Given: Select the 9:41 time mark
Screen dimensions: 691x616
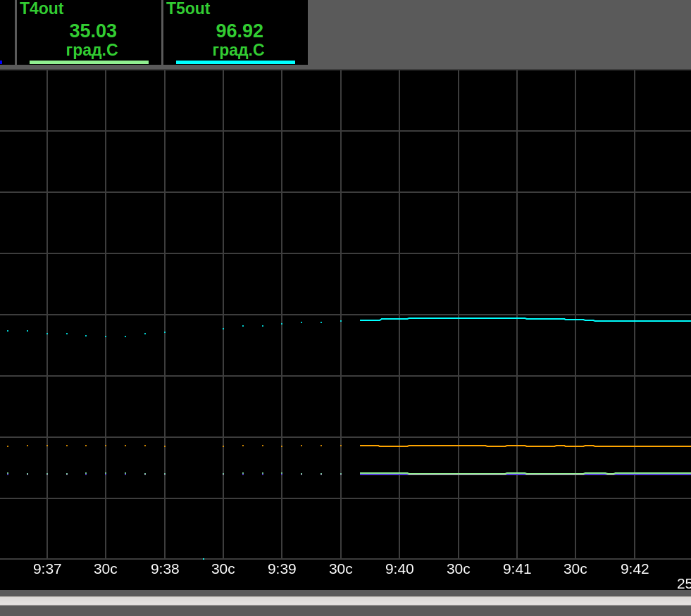Looking at the screenshot, I should (517, 569).
